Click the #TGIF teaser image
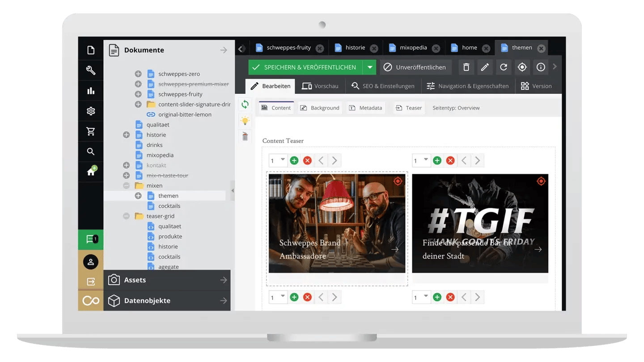The width and height of the screenshot is (644, 362). [479, 223]
